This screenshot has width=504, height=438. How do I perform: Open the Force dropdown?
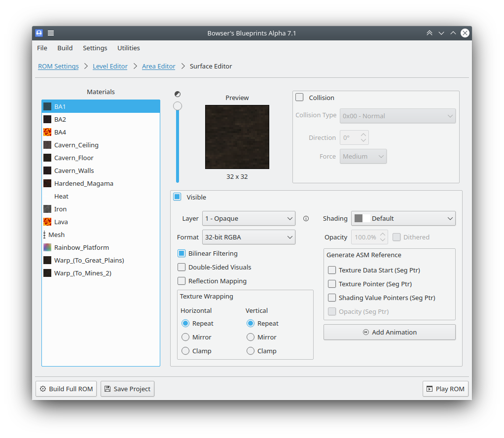[x=363, y=156]
